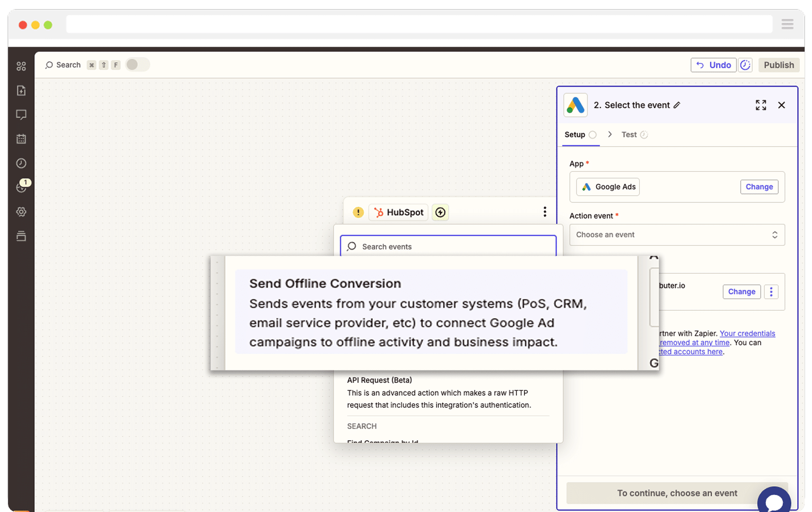The image size is (812, 512).
Task: Click the Publish button
Action: pyautogui.click(x=779, y=65)
